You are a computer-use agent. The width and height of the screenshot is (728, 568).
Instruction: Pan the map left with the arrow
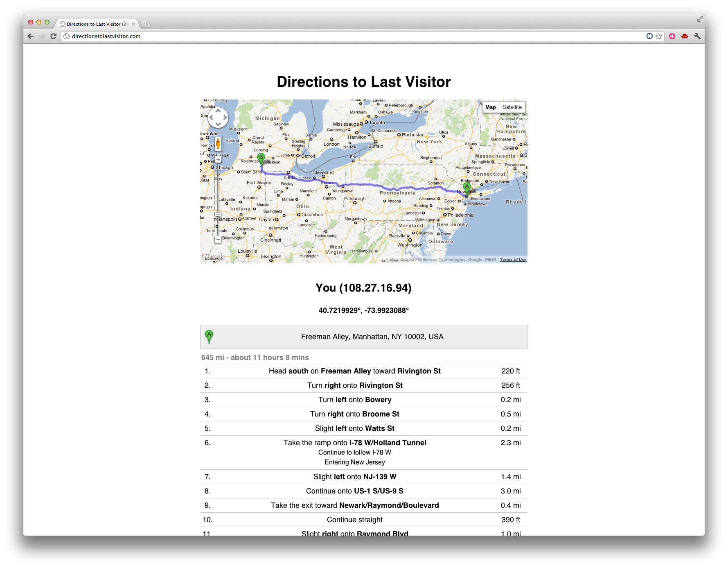point(211,118)
